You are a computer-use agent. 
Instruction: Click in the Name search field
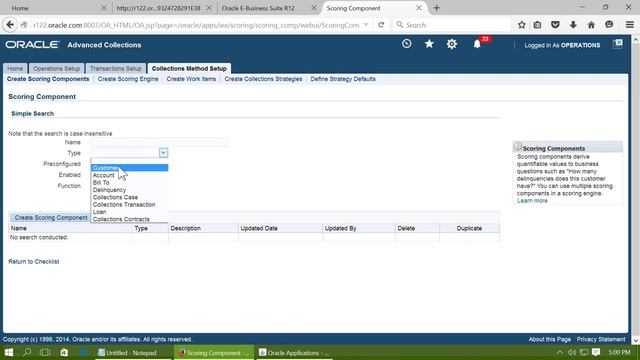[x=159, y=142]
